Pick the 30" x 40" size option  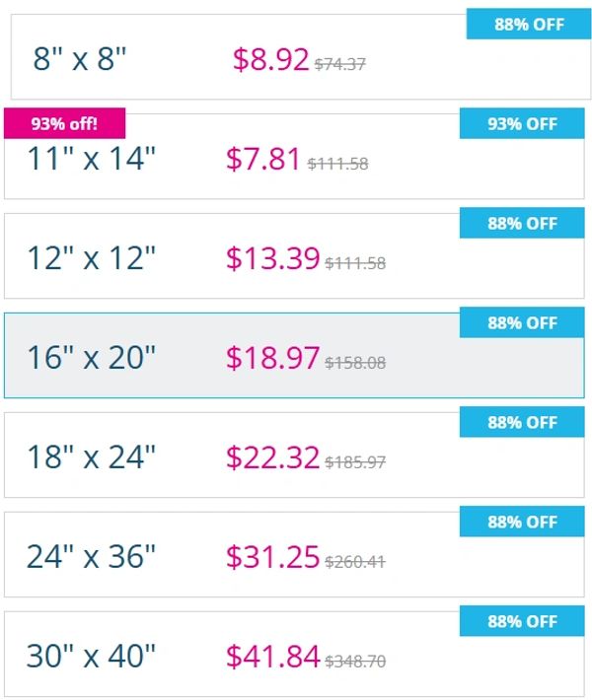91,656
